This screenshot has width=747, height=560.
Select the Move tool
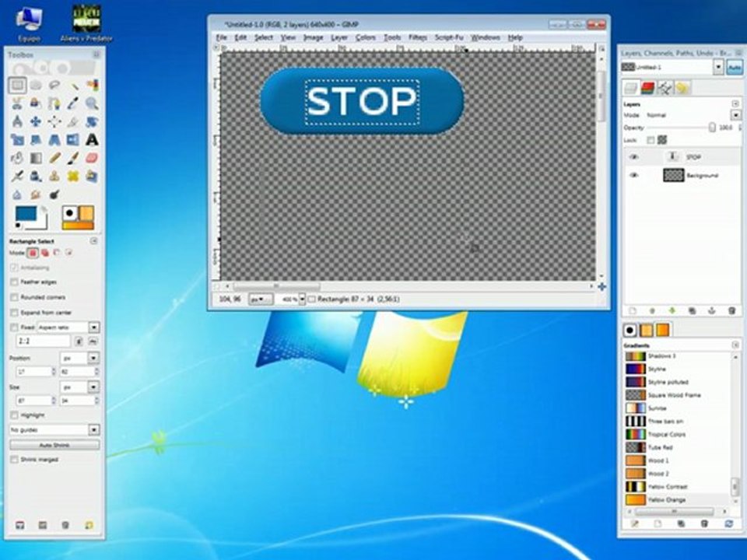37,121
